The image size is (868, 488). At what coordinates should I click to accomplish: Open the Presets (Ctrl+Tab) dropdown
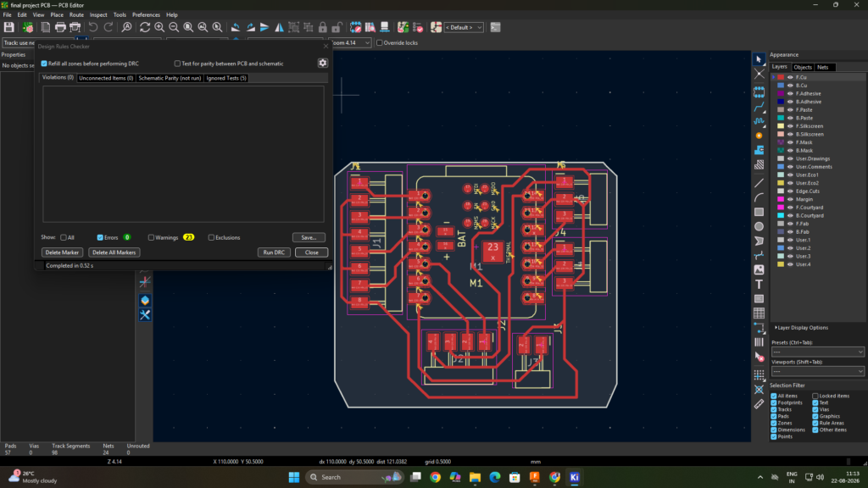tap(818, 352)
